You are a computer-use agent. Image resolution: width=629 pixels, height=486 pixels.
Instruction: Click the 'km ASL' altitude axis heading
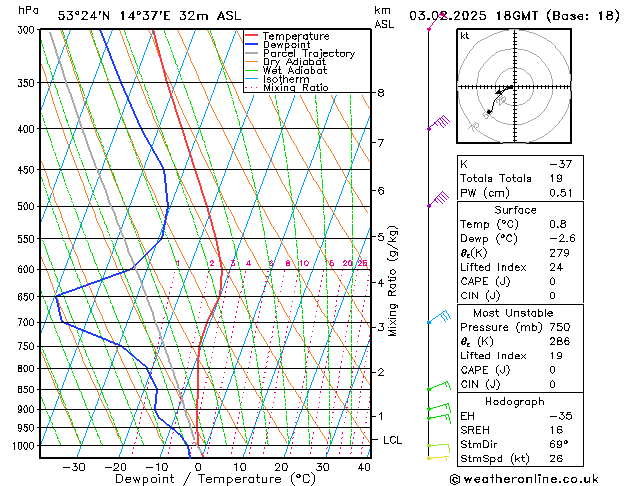(384, 17)
